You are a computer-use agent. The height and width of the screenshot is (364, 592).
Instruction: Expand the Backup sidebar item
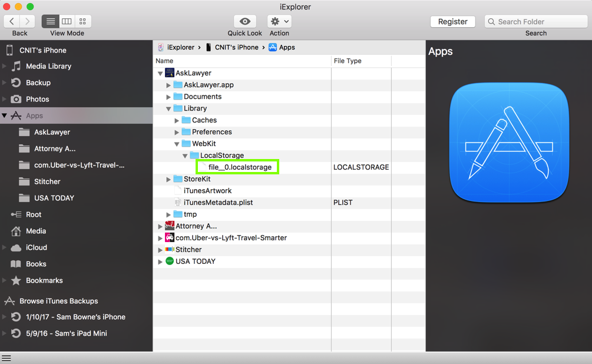coord(4,82)
